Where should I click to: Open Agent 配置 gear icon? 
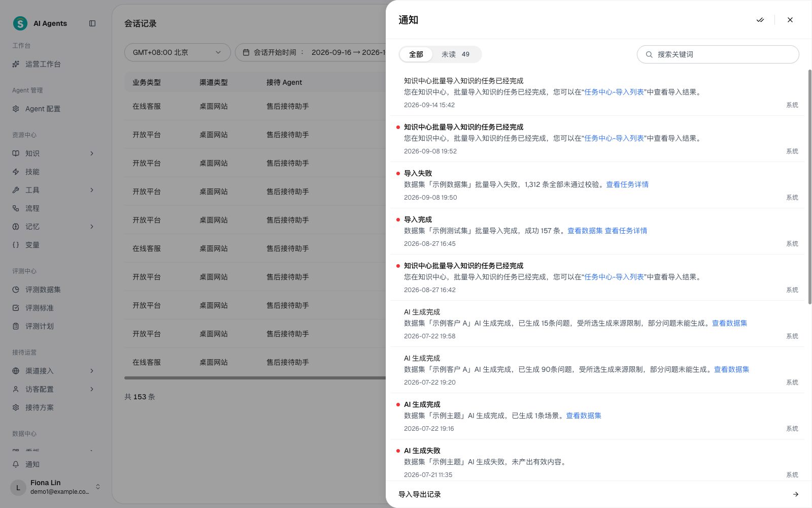tap(16, 109)
